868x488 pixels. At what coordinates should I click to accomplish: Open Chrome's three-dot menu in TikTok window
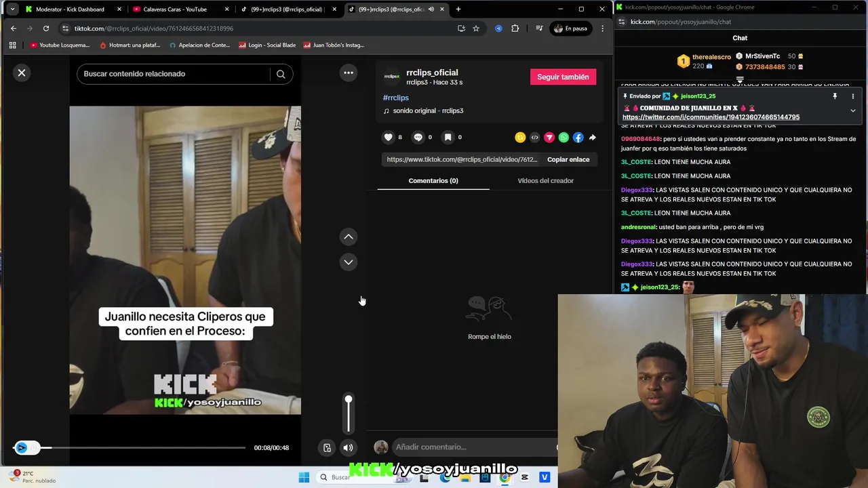[x=602, y=28]
